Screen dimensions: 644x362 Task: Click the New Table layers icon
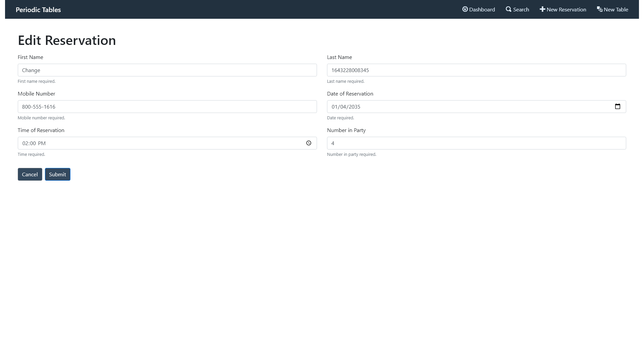600,9
